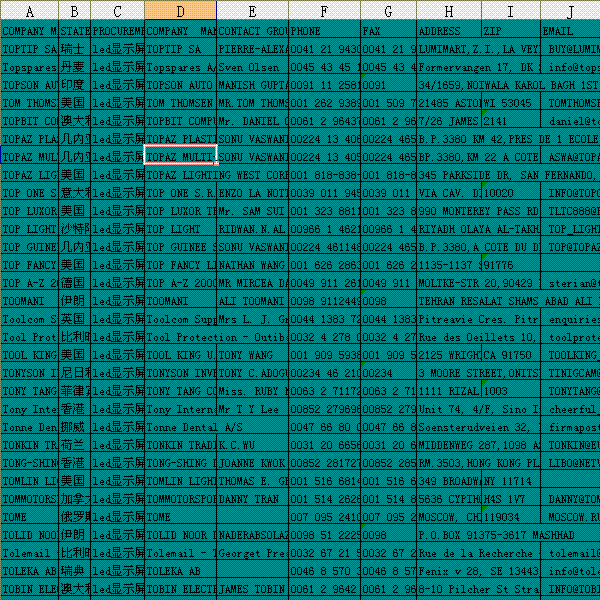600x600 pixels.
Task: Select state cell 印度 in TOPSON row
Action: point(75,85)
